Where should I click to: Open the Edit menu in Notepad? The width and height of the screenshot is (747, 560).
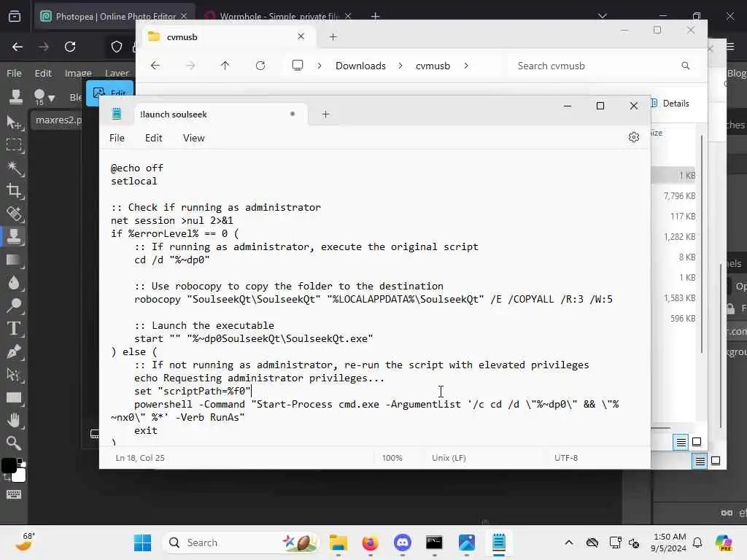[x=153, y=138]
